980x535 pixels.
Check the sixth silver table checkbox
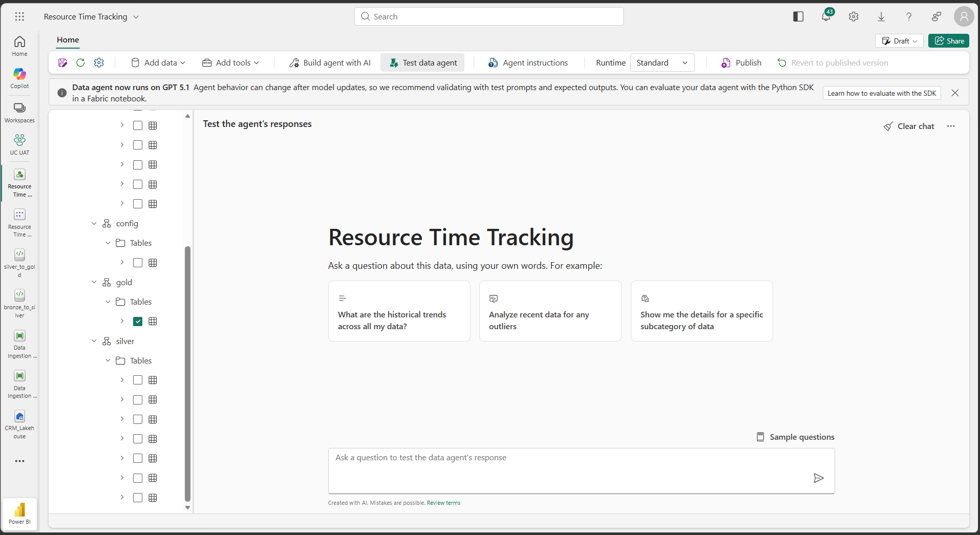(138, 478)
